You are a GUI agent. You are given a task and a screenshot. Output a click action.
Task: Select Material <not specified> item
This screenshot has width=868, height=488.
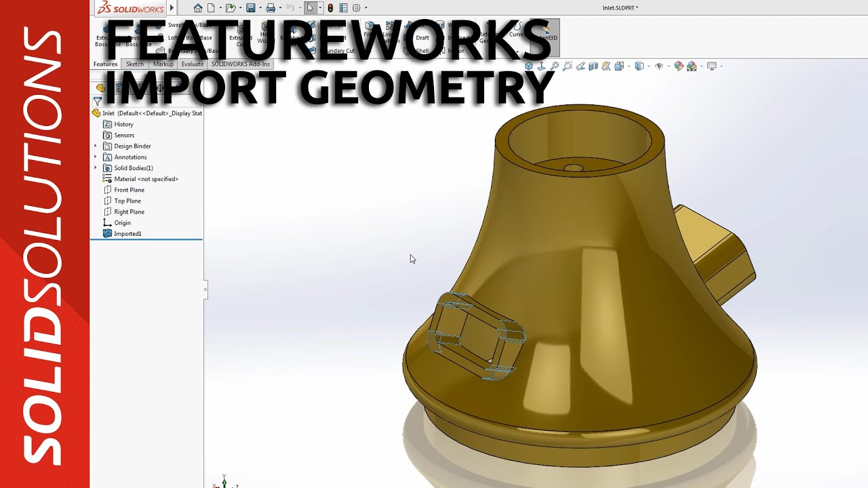click(140, 179)
